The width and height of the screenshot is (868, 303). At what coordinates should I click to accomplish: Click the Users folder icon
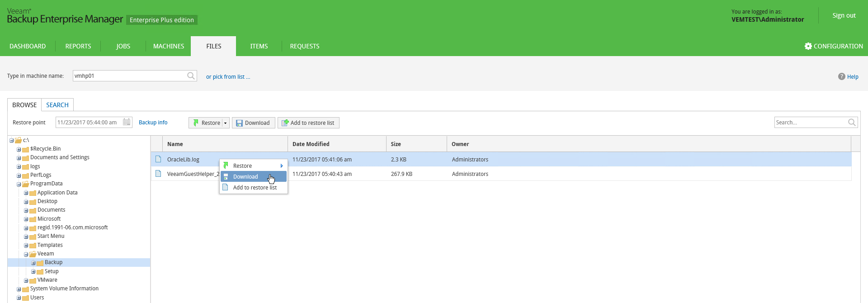[x=25, y=298]
